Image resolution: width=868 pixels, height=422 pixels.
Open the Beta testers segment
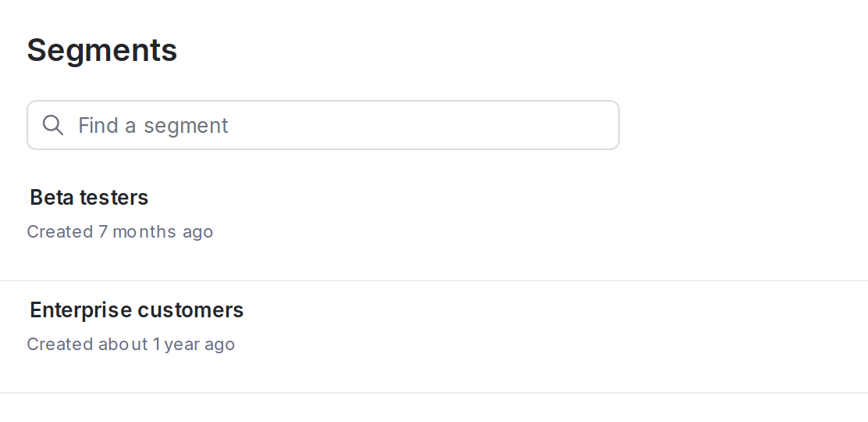[89, 198]
